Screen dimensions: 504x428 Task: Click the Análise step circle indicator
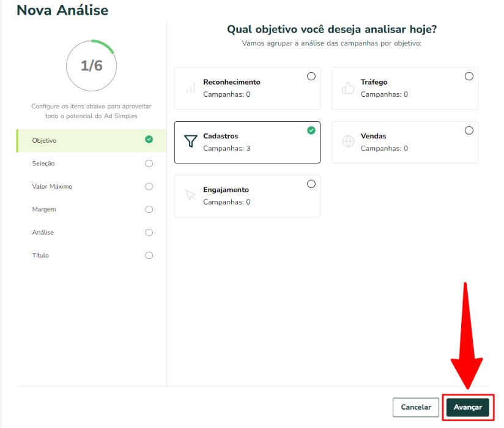[x=149, y=232]
